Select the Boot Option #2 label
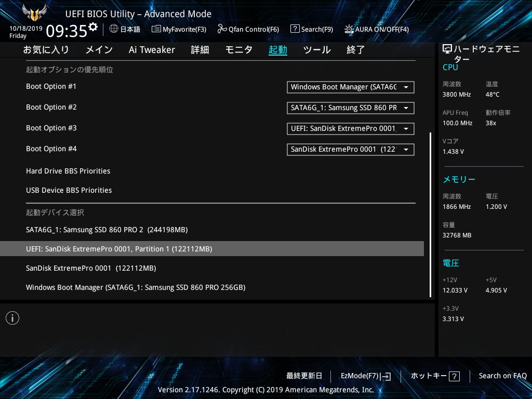The width and height of the screenshot is (532, 399). tap(51, 107)
